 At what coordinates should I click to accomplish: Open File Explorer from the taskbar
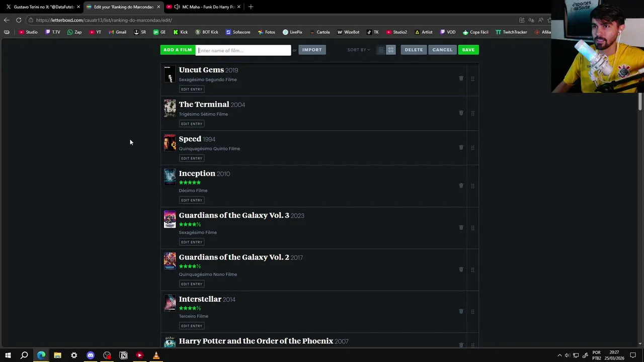pos(57,355)
